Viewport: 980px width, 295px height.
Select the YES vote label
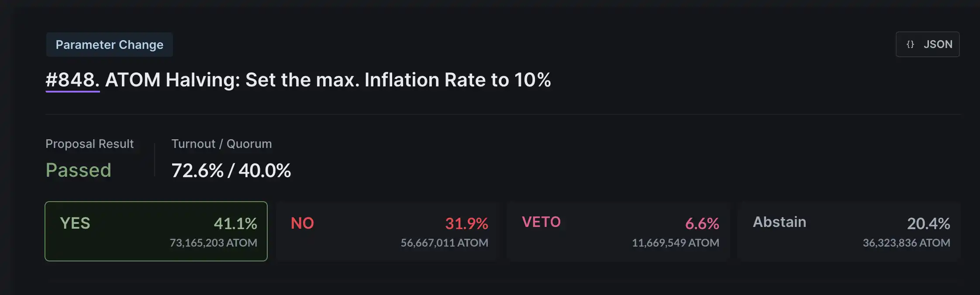click(x=75, y=223)
